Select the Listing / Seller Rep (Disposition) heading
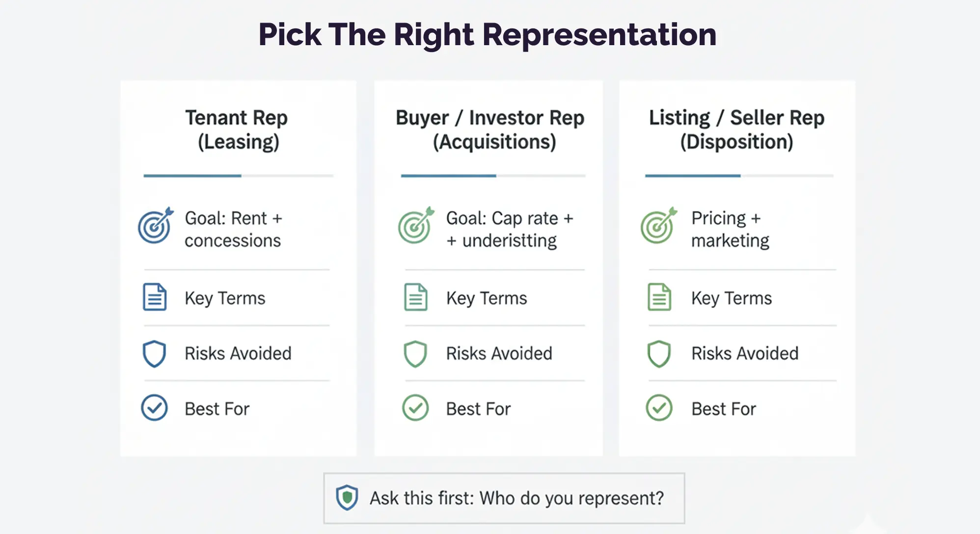The height and width of the screenshot is (534, 980). pyautogui.click(x=736, y=130)
